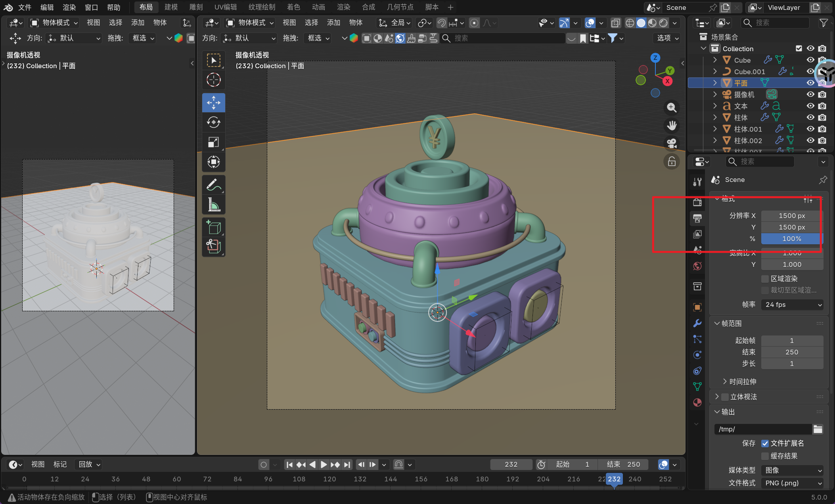The height and width of the screenshot is (504, 835).
Task: Open the 帧率 24 fps dropdown
Action: (792, 305)
